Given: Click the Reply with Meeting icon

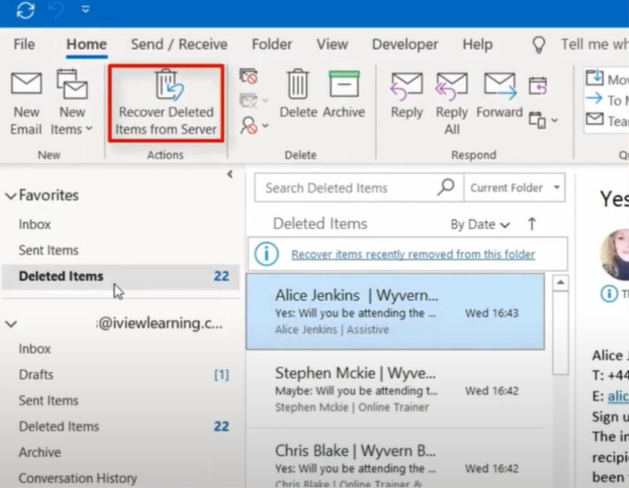Looking at the screenshot, I should click(x=538, y=85).
